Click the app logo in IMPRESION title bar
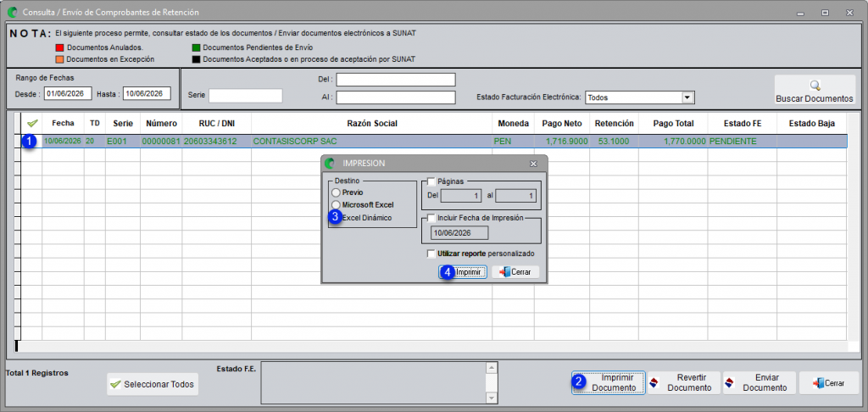 coord(331,164)
